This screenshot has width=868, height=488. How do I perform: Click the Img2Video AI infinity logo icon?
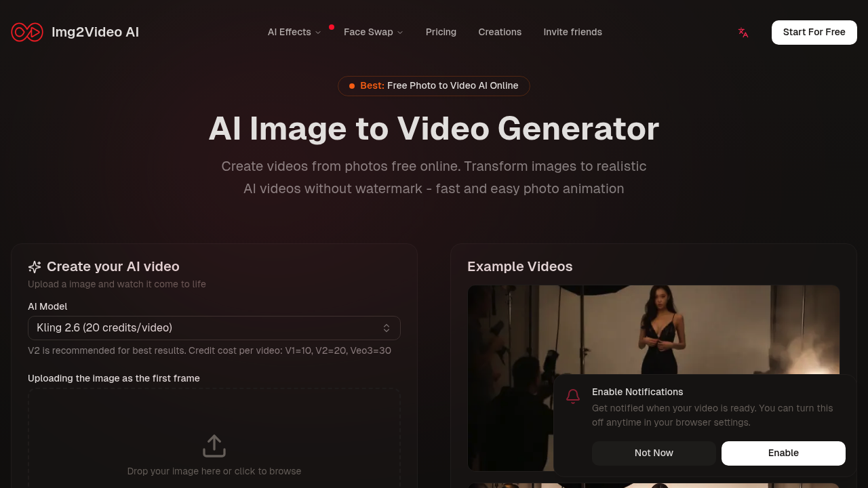[27, 32]
